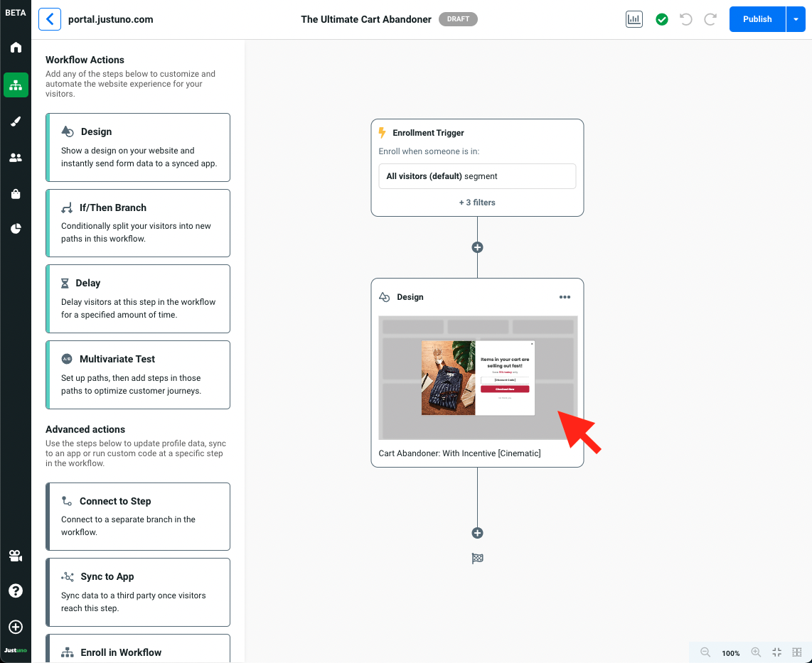Open the Publish dropdown arrow

pos(796,20)
